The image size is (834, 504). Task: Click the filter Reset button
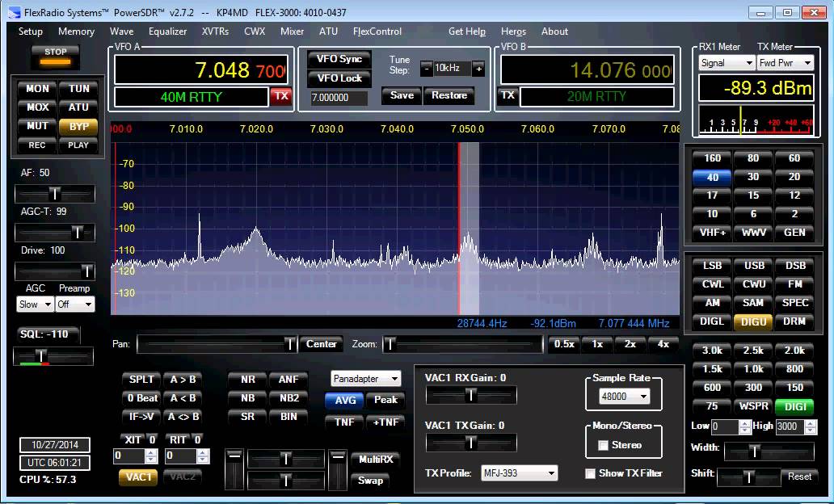(799, 477)
